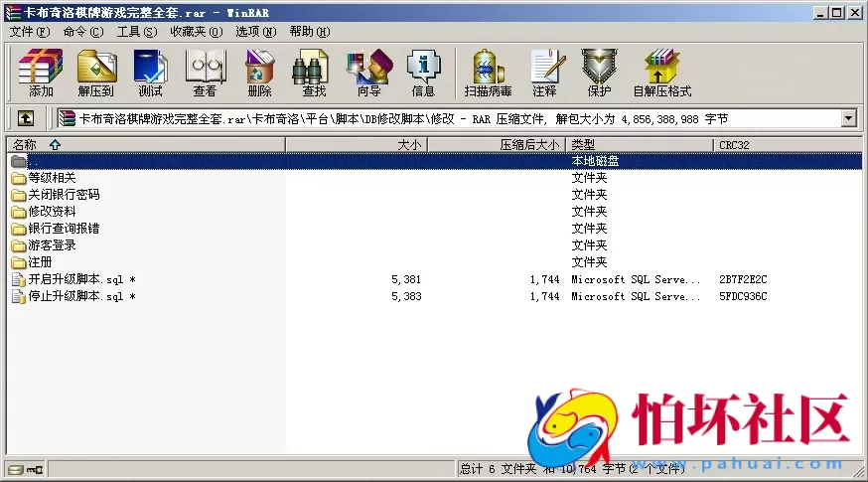Click the CRC32 value 5FDC936C
Image resolution: width=868 pixels, height=482 pixels.
tap(743, 296)
